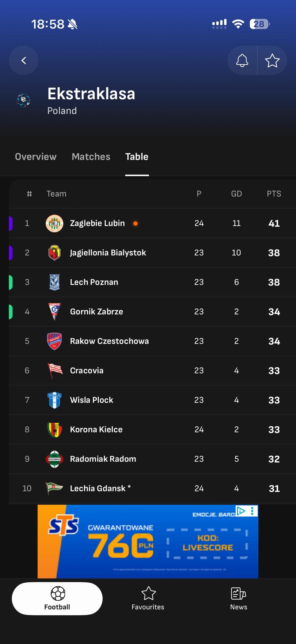Tap the Radomiak Radom crest
296x644 pixels.
(x=54, y=459)
